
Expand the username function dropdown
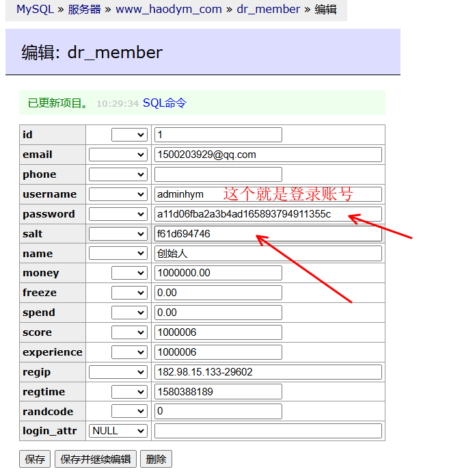118,194
